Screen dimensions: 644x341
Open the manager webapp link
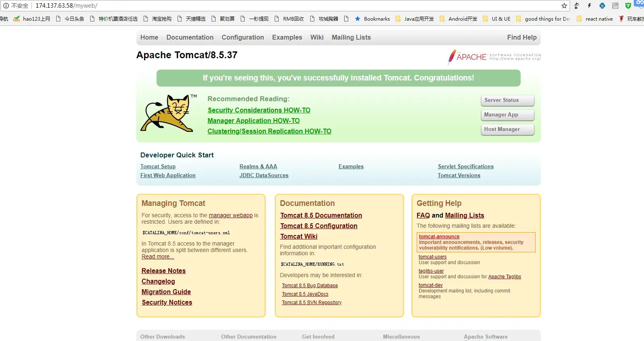(x=231, y=215)
